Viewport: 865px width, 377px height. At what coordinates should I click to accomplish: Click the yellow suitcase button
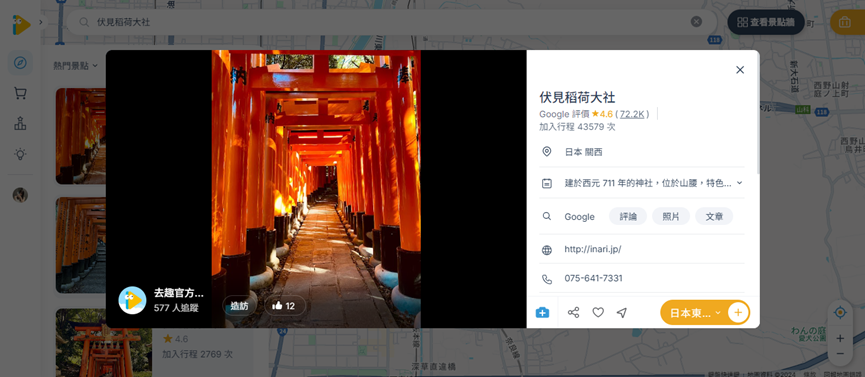pos(847,22)
